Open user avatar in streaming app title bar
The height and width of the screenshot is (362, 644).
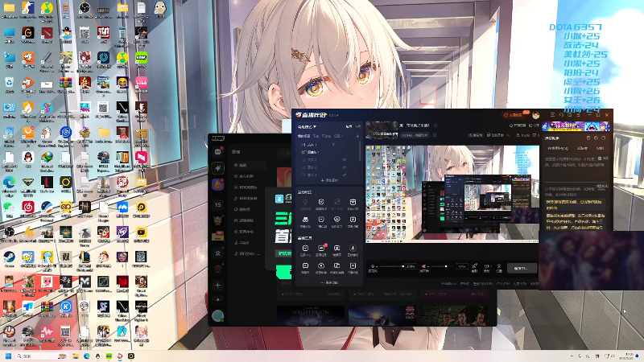[x=536, y=115]
